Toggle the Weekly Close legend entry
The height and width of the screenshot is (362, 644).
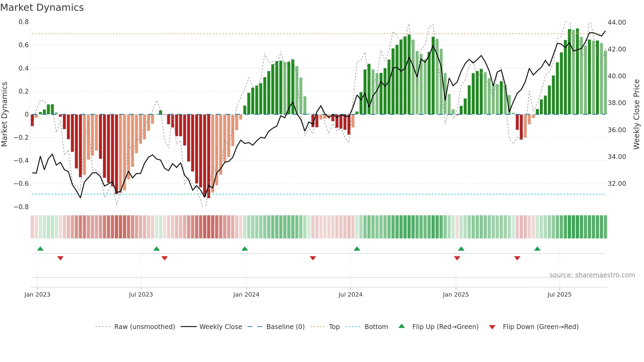(211, 327)
